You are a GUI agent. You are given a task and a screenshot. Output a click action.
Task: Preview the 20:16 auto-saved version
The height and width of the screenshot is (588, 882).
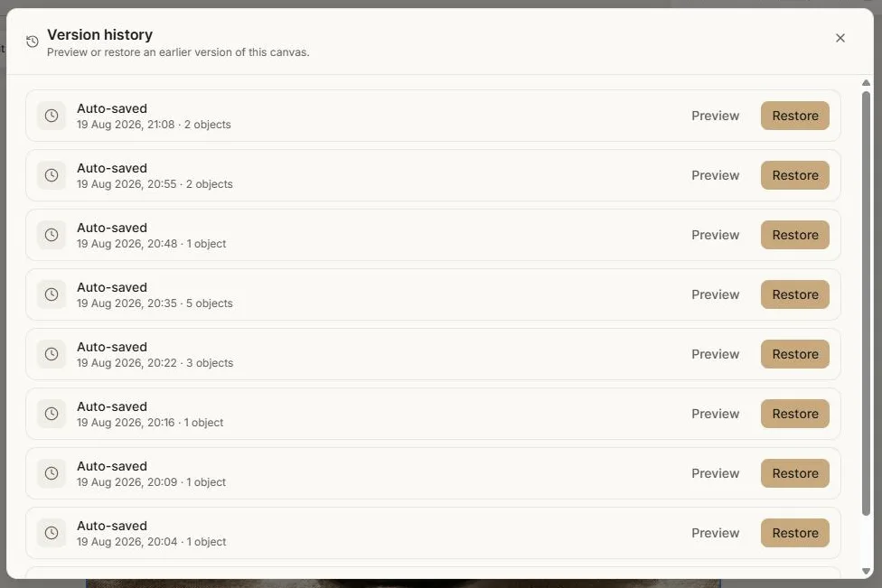[x=715, y=414]
